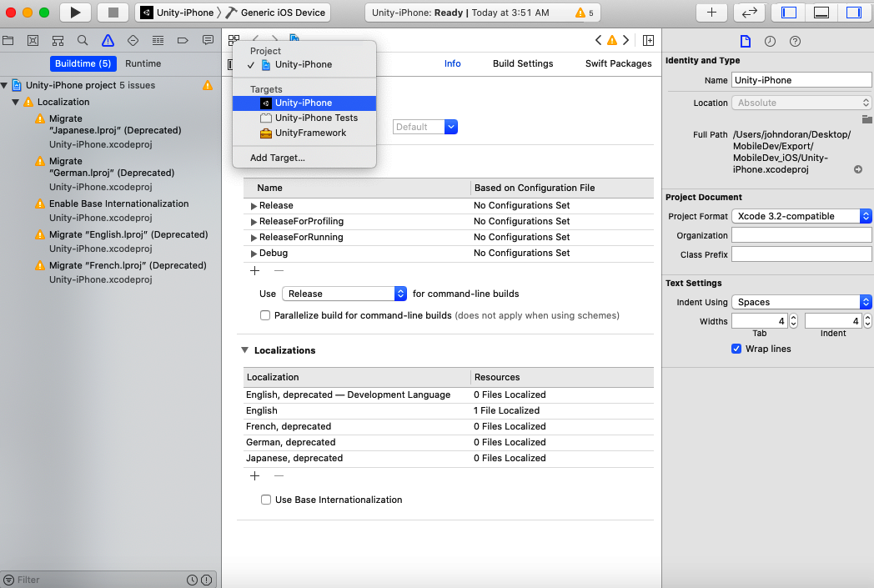
Task: Open the Debug navigator icon
Action: coord(158,40)
